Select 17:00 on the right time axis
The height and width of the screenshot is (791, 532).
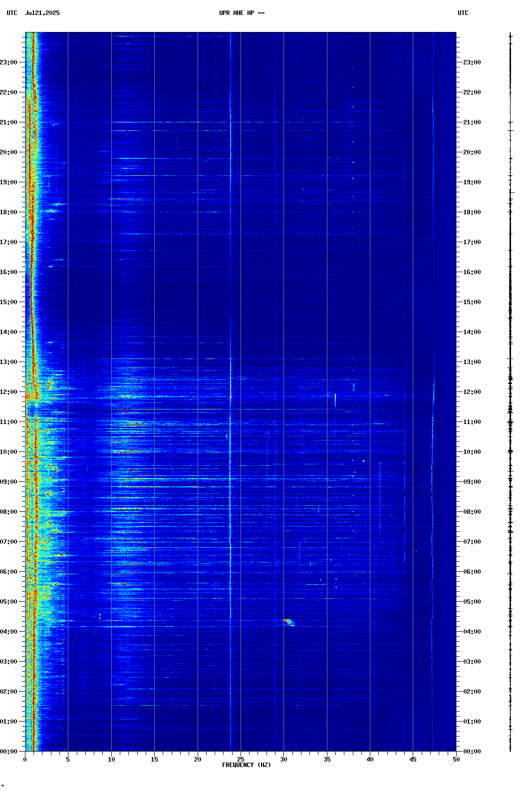(x=472, y=242)
